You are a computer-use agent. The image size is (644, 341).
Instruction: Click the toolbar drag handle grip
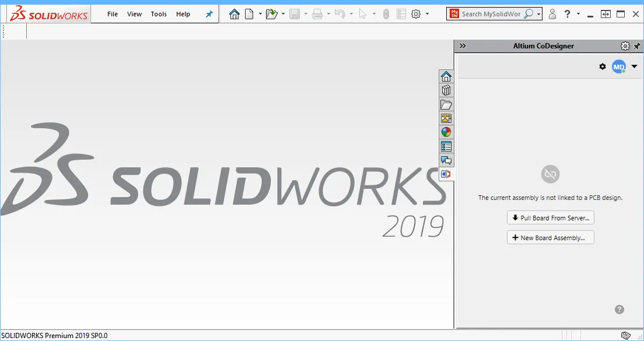[x=3, y=31]
